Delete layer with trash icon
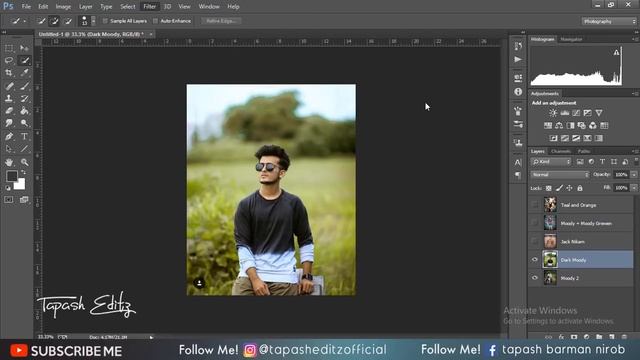 [x=624, y=337]
